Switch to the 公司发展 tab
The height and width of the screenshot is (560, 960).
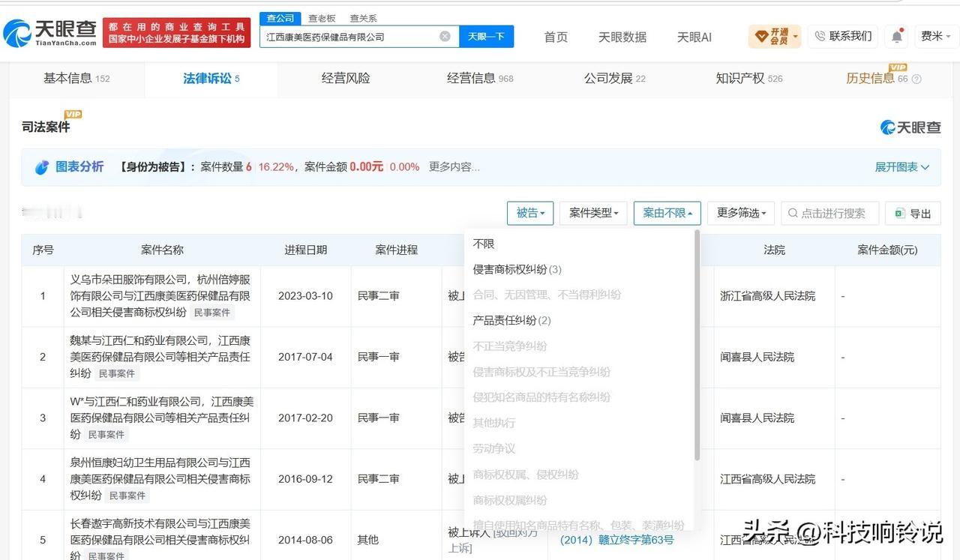click(x=614, y=79)
